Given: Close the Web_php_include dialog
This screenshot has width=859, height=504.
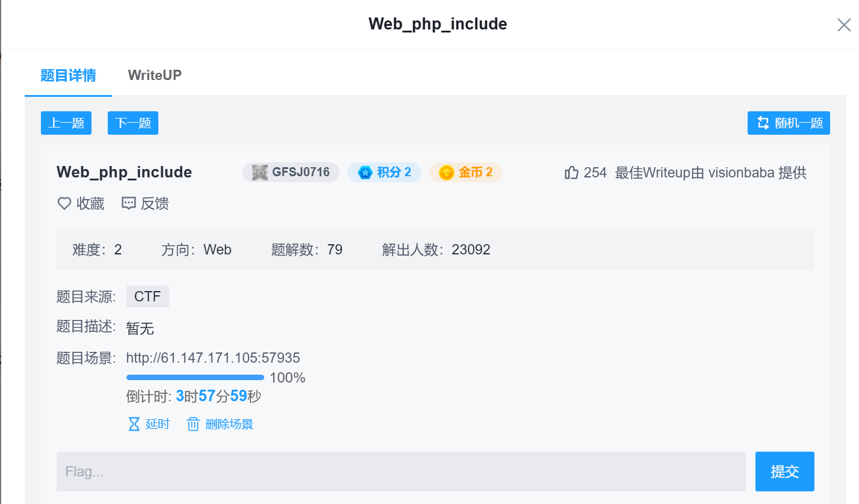Looking at the screenshot, I should pos(844,25).
